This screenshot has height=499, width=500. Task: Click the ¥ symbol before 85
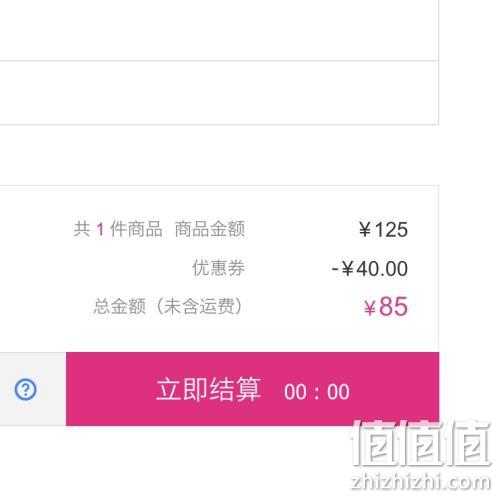370,308
